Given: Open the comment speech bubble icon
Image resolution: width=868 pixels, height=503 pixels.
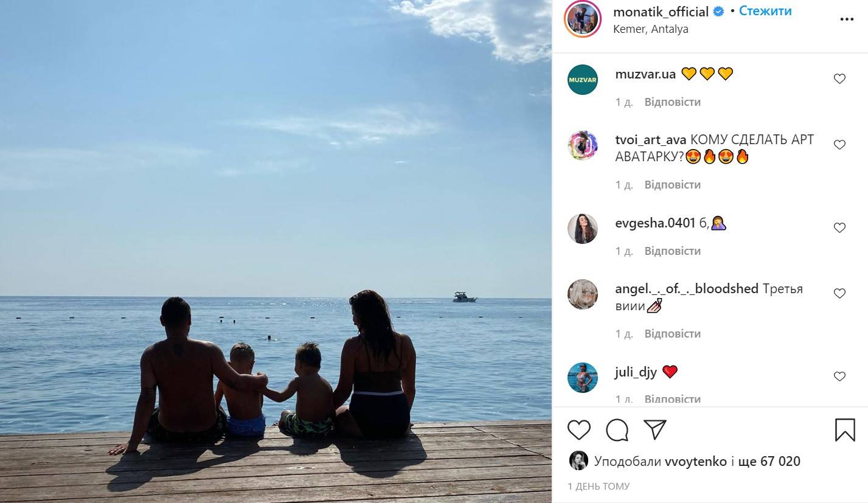Looking at the screenshot, I should 617,430.
